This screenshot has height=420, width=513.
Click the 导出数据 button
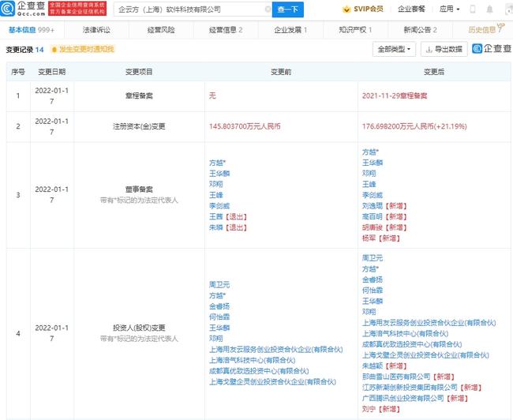pos(444,49)
